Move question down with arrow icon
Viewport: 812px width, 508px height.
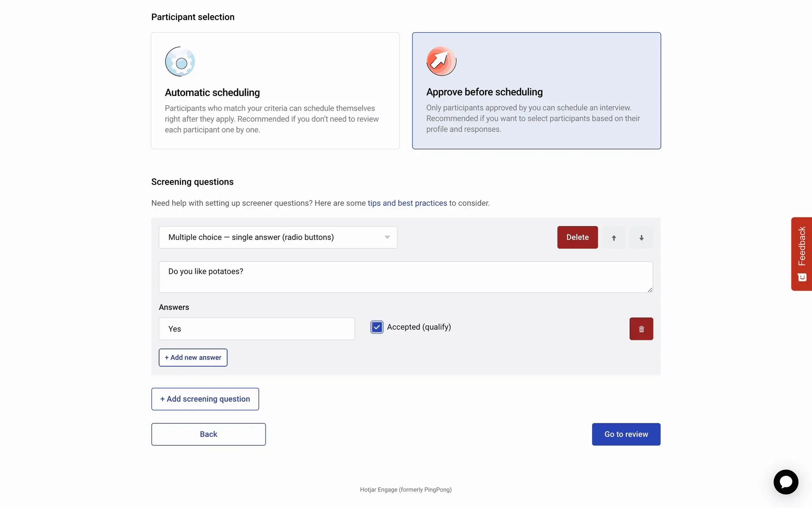(x=641, y=237)
